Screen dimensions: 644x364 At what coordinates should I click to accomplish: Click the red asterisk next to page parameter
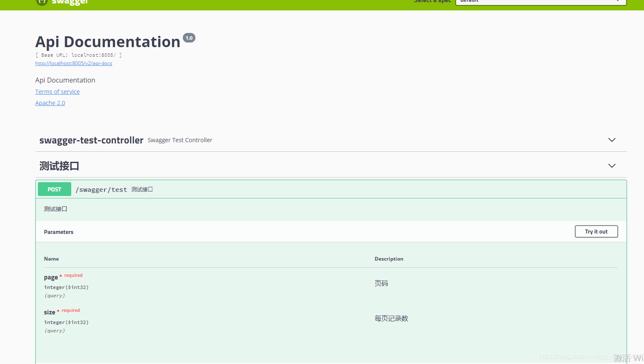60,276
